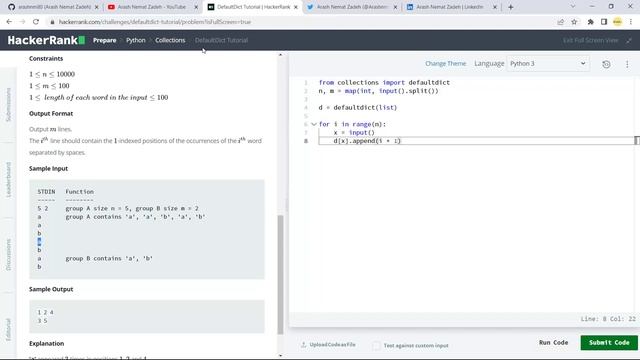The height and width of the screenshot is (360, 640).
Task: Reload the HackerRank page
Action: pyautogui.click(x=36, y=22)
